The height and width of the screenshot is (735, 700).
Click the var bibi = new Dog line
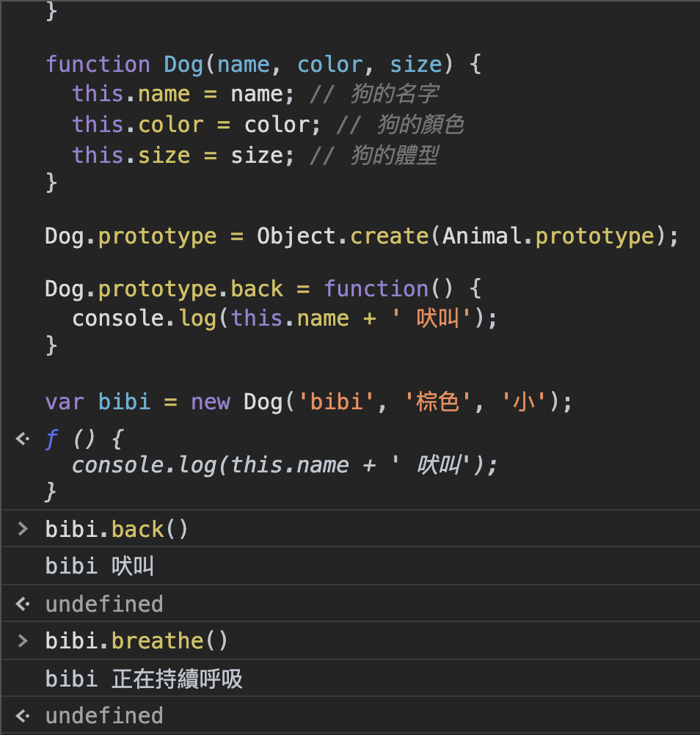tap(308, 402)
